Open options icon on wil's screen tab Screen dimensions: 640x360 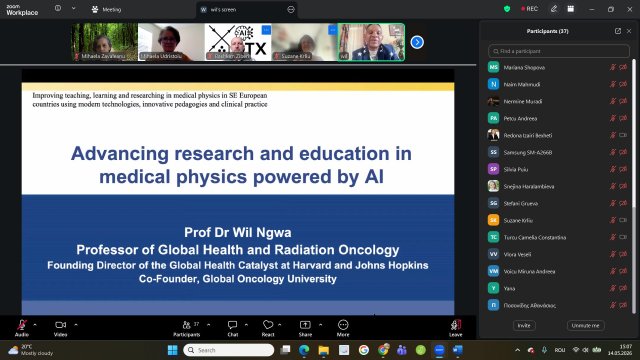[291, 9]
